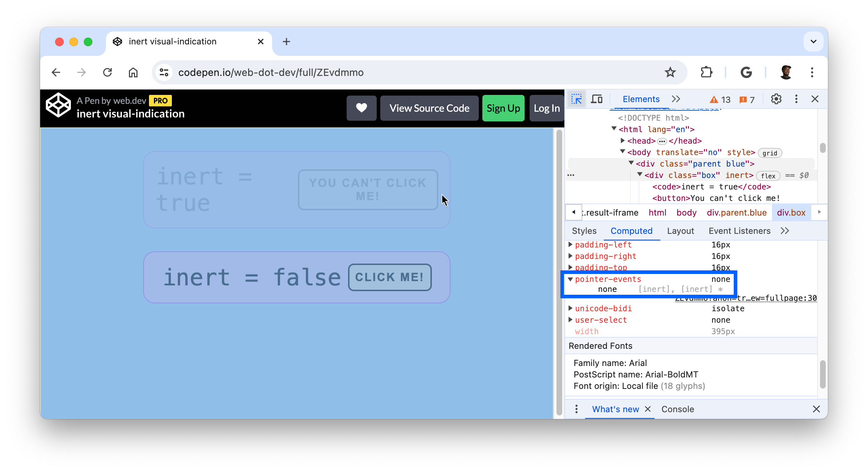Image resolution: width=868 pixels, height=472 pixels.
Task: Switch to the Computed tab
Action: pos(632,231)
